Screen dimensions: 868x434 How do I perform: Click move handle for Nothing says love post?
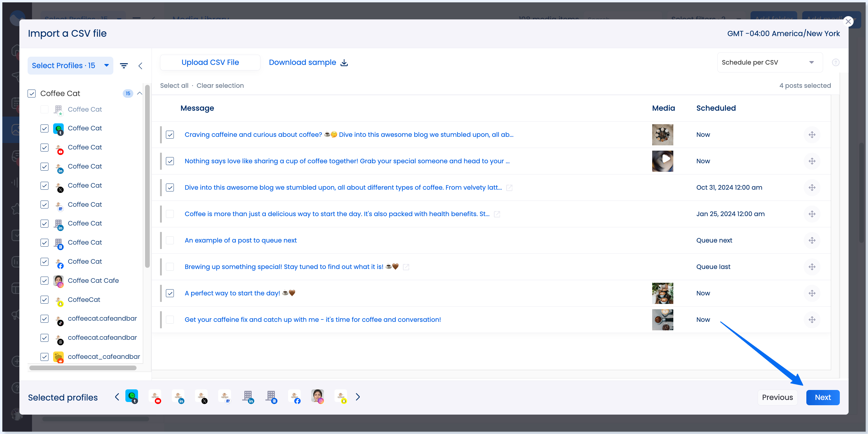812,161
